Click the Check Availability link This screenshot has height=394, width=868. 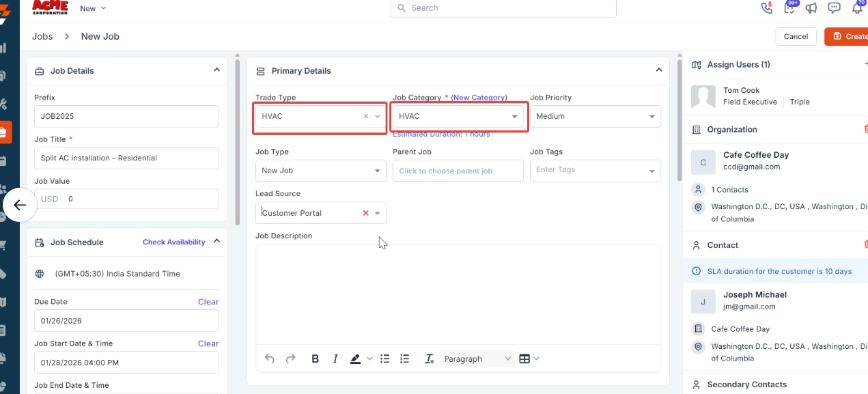click(x=173, y=242)
